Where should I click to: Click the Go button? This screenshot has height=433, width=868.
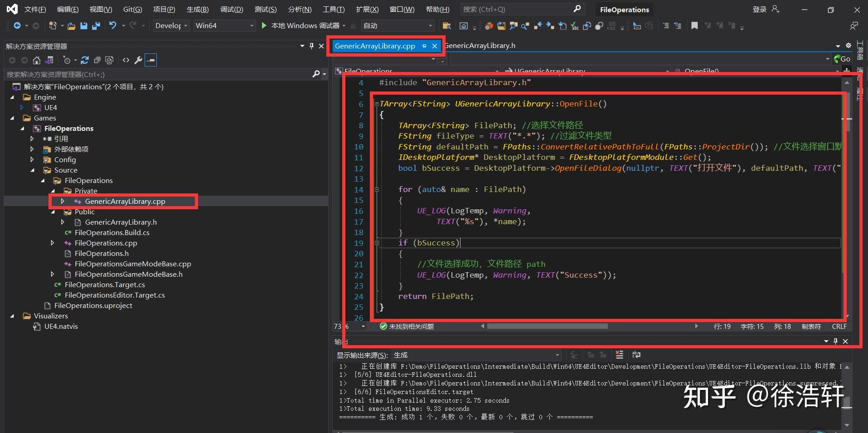(x=842, y=59)
